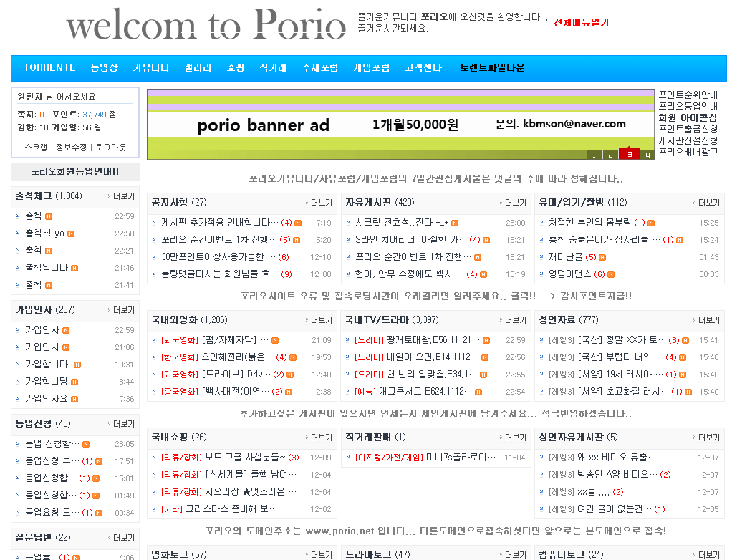Viewport: 732px width, 560px height.
Task: Click the orange N icon beside "출첵~! yo"
Action: (x=71, y=233)
